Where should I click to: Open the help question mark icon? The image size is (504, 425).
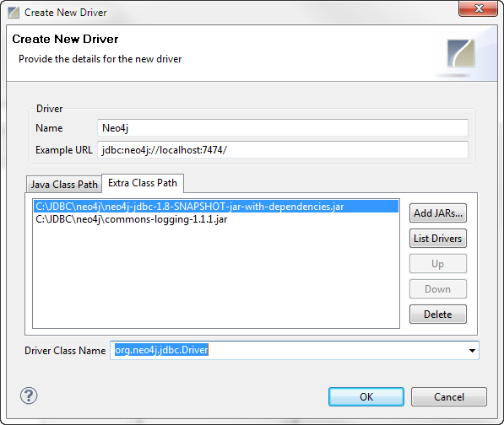pos(29,395)
